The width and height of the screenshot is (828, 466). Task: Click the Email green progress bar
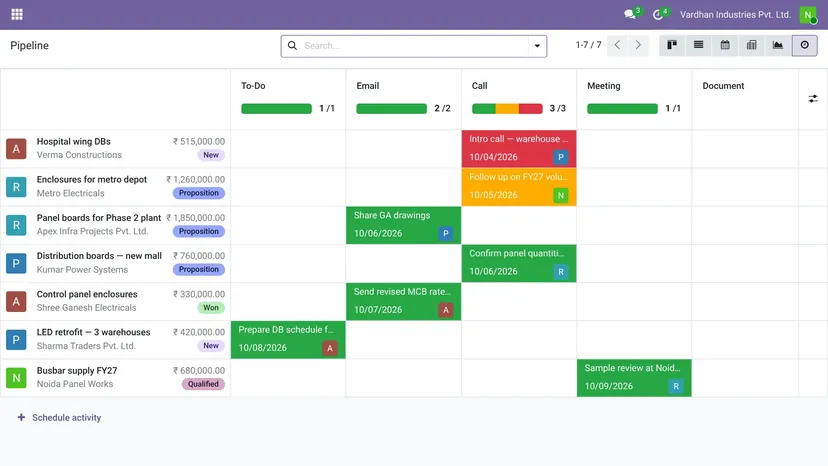[x=391, y=108]
